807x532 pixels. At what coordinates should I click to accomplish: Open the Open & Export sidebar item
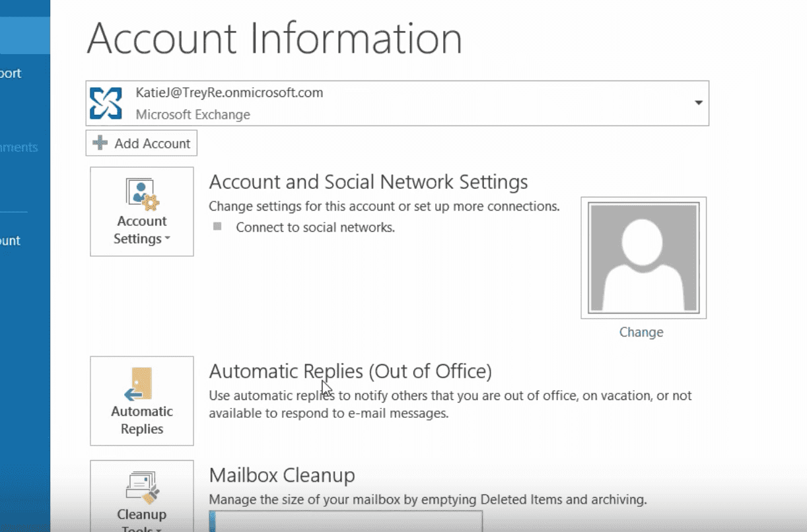coord(11,73)
